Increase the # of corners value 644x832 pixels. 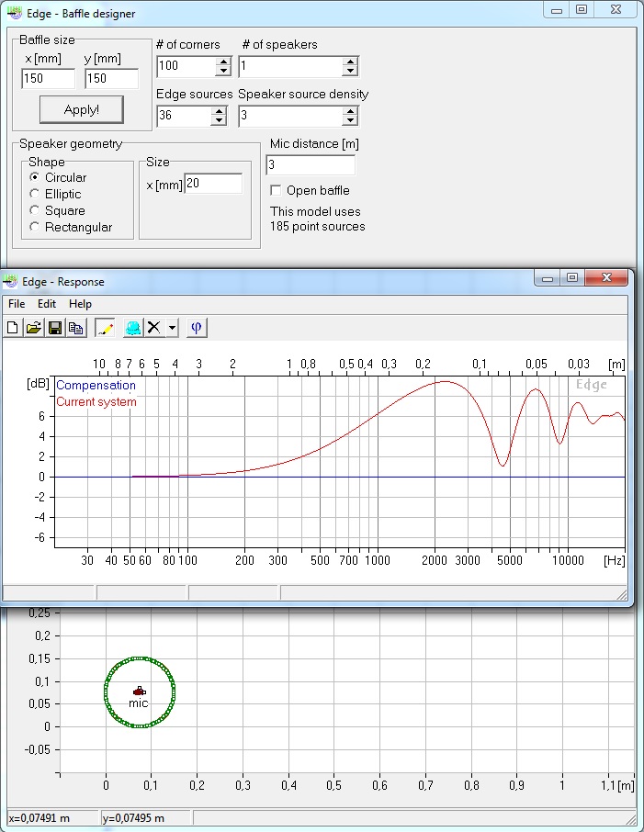click(x=221, y=62)
